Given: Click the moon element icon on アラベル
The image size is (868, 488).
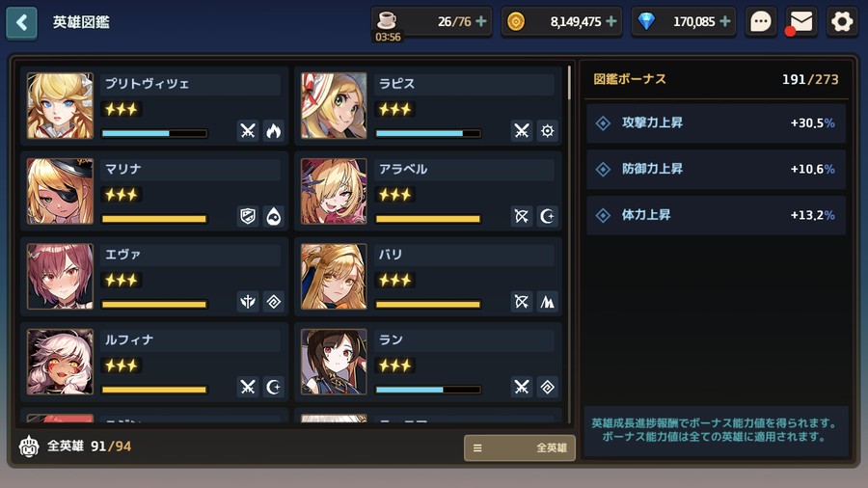Looking at the screenshot, I should click(548, 216).
